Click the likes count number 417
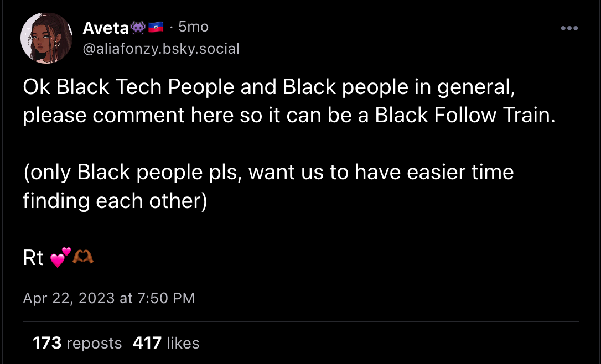Image resolution: width=601 pixels, height=364 pixels. point(147,343)
